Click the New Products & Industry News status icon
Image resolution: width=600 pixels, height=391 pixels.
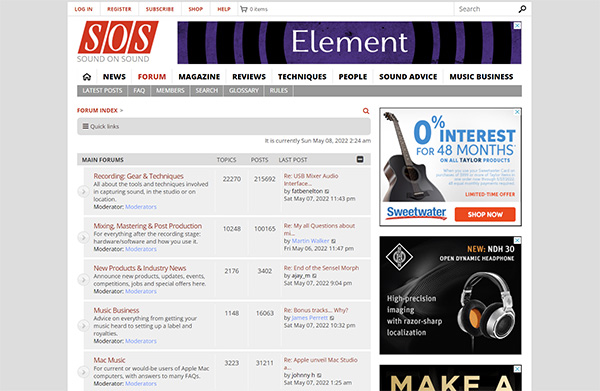click(x=83, y=279)
